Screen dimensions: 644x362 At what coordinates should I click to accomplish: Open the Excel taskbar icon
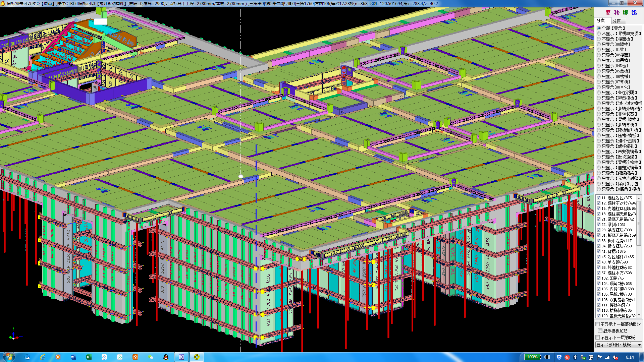pos(89,357)
